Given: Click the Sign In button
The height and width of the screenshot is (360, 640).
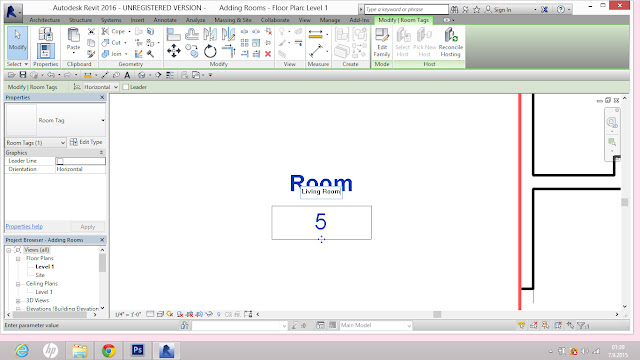Looking at the screenshot, I should tap(498, 9).
